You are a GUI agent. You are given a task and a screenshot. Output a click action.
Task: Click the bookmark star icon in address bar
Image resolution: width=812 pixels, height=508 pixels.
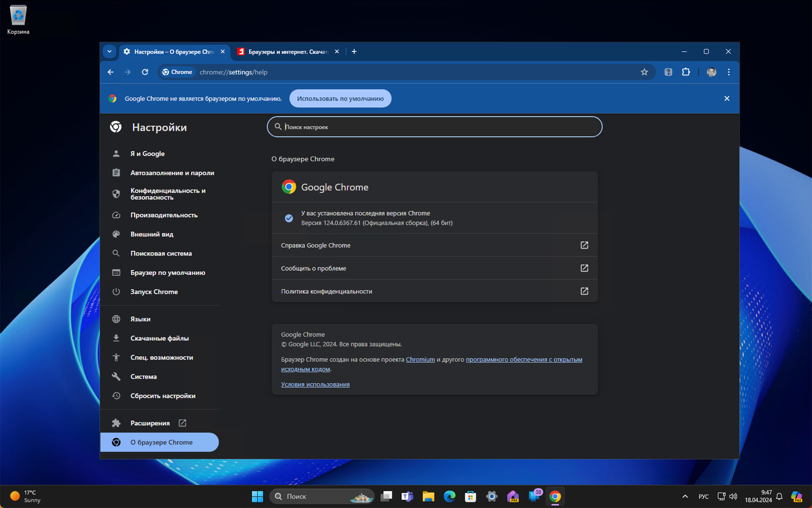pos(644,72)
